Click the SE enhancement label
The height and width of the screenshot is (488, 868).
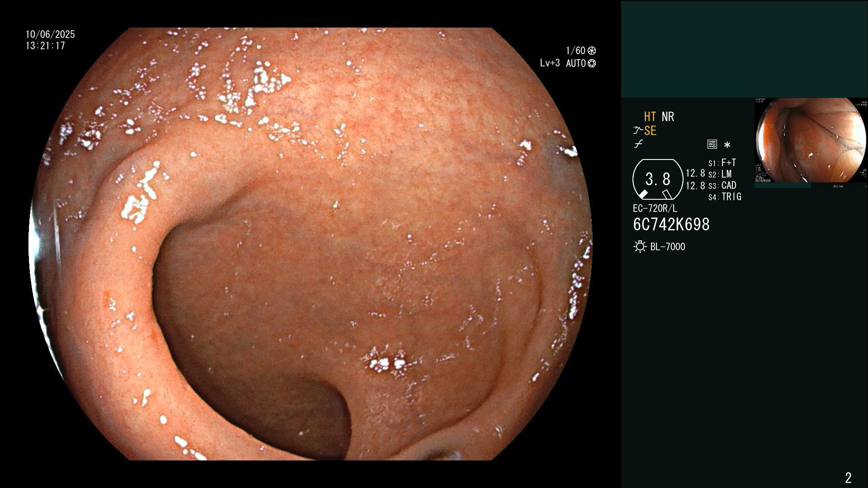[650, 131]
